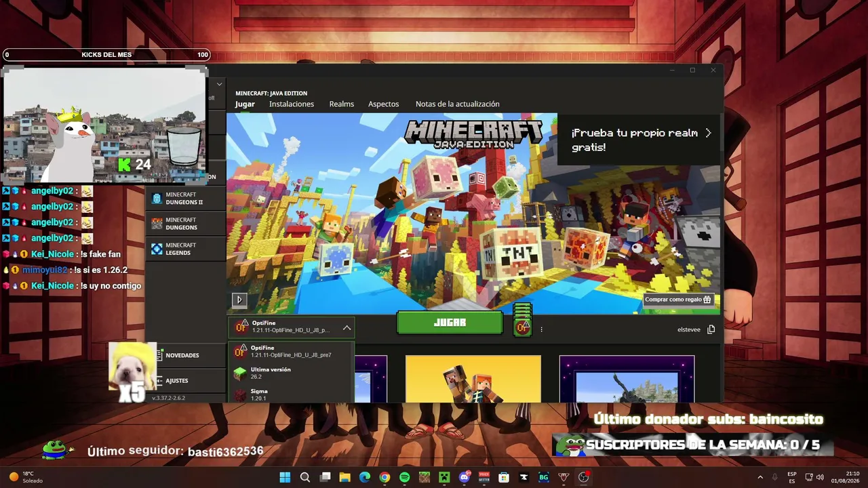Open Windows Search from the taskbar
Screen dimensions: 868x488
(305, 477)
